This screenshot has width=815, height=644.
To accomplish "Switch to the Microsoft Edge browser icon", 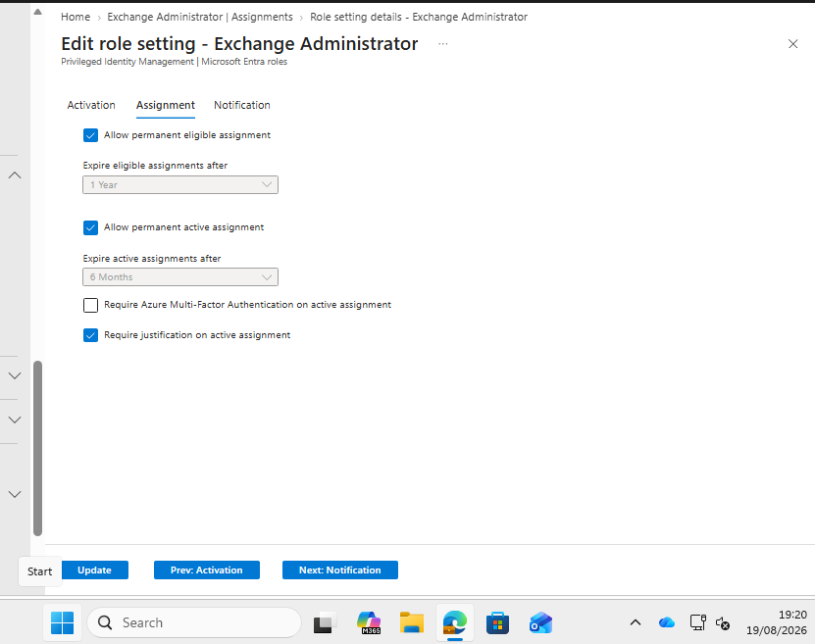I will [455, 622].
